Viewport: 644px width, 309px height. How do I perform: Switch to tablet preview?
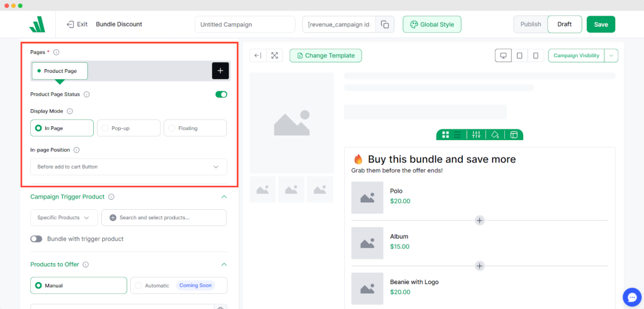tap(519, 55)
